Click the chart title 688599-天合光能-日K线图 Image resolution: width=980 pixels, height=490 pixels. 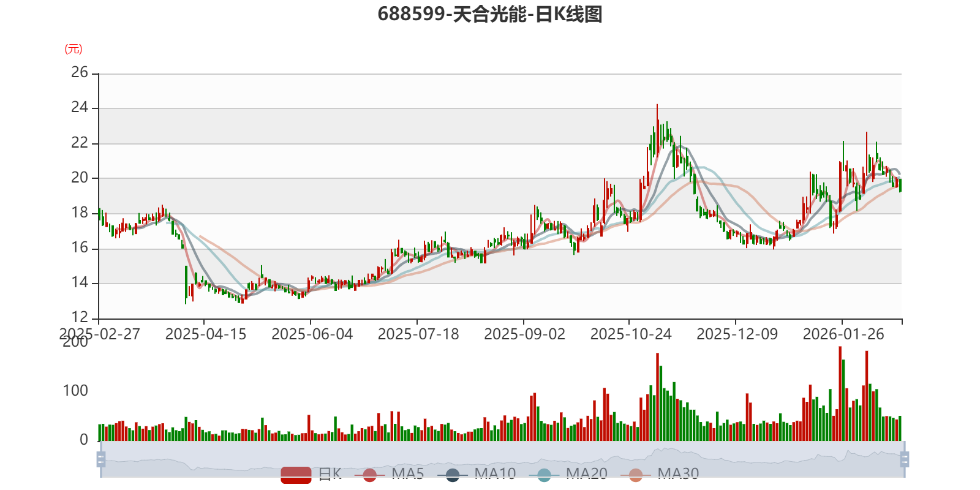tap(490, 14)
